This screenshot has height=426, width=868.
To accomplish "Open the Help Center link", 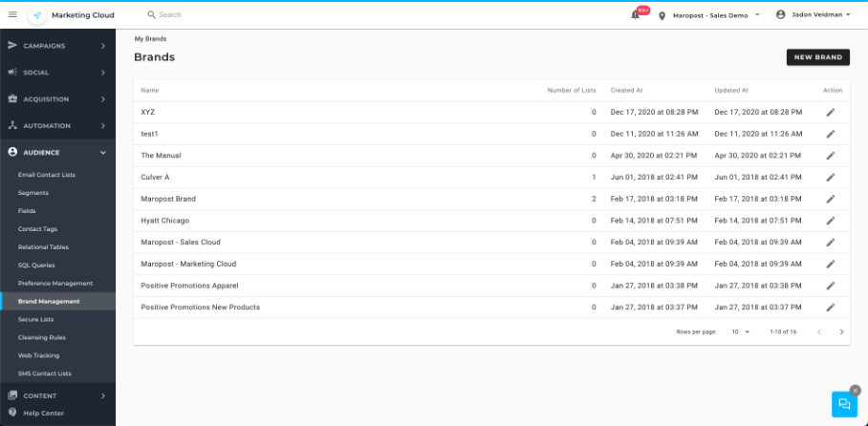I will [43, 414].
